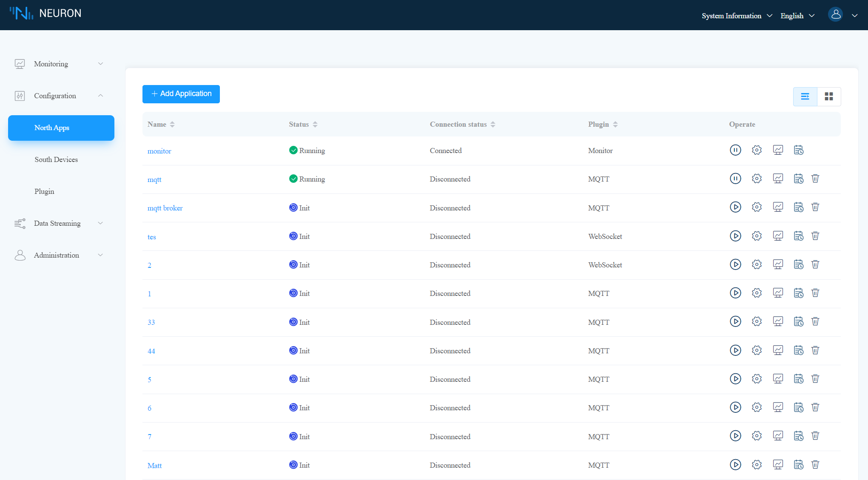868x480 pixels.
Task: Click the play icon for mqtt broker app
Action: click(x=735, y=207)
